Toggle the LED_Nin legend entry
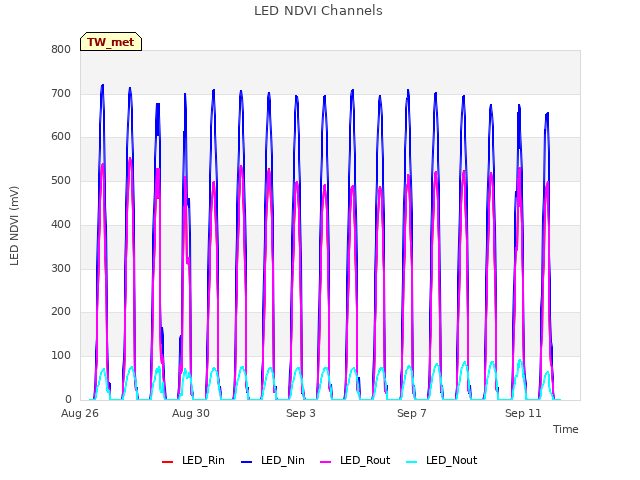This screenshot has width=640, height=480. (273, 460)
